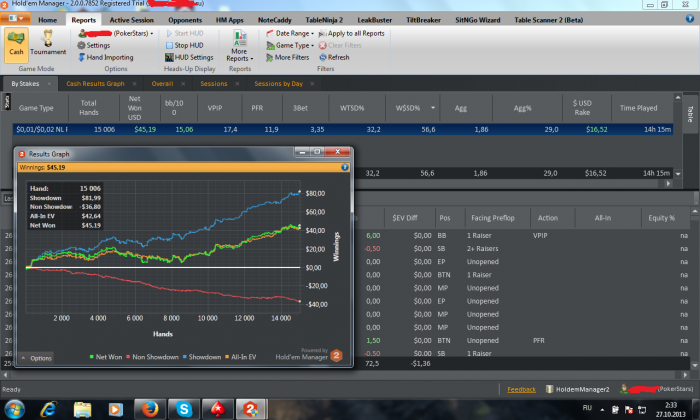Screen dimensions: 700x420
Task: Refresh the report
Action: pyautogui.click(x=334, y=57)
